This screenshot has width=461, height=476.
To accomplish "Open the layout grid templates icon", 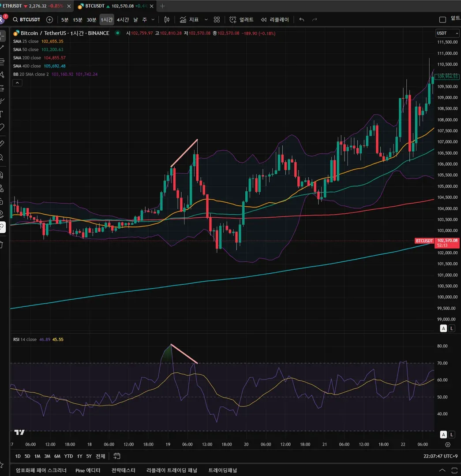I will click(x=217, y=20).
